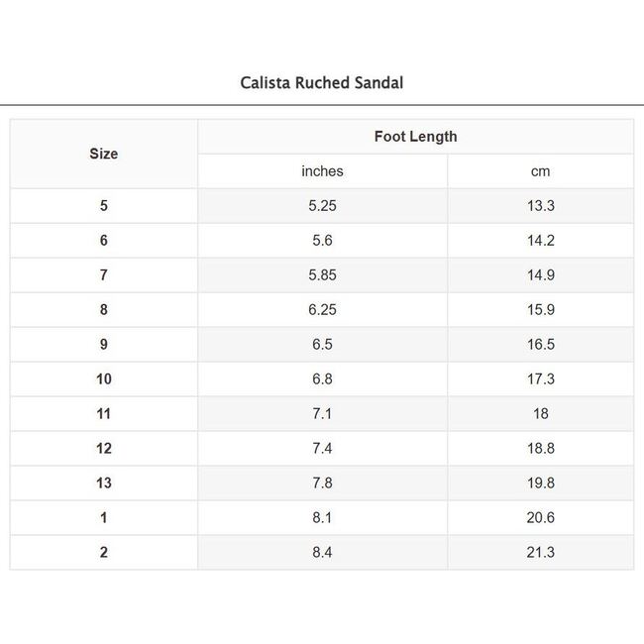Select the Size column header
The height and width of the screenshot is (644, 644).
(104, 154)
